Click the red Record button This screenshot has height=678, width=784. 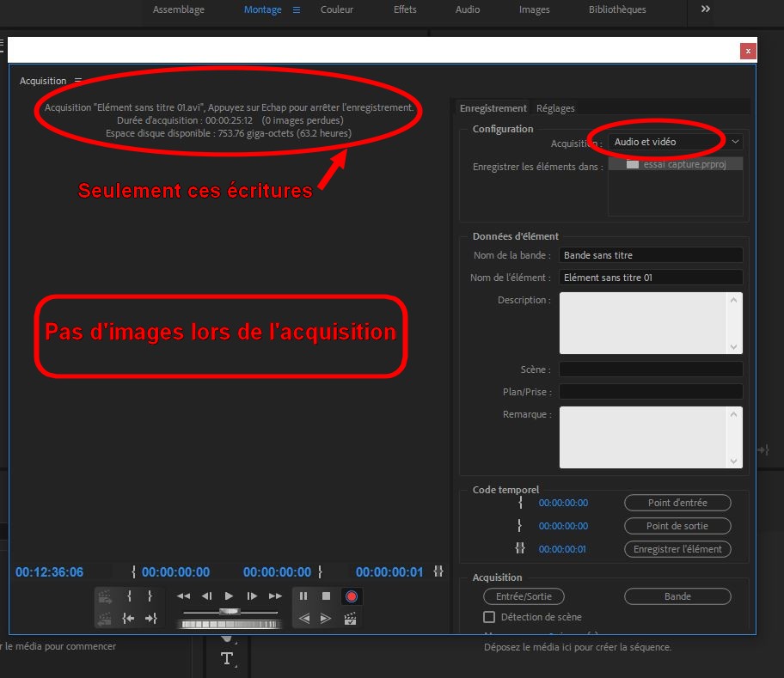[x=351, y=596]
